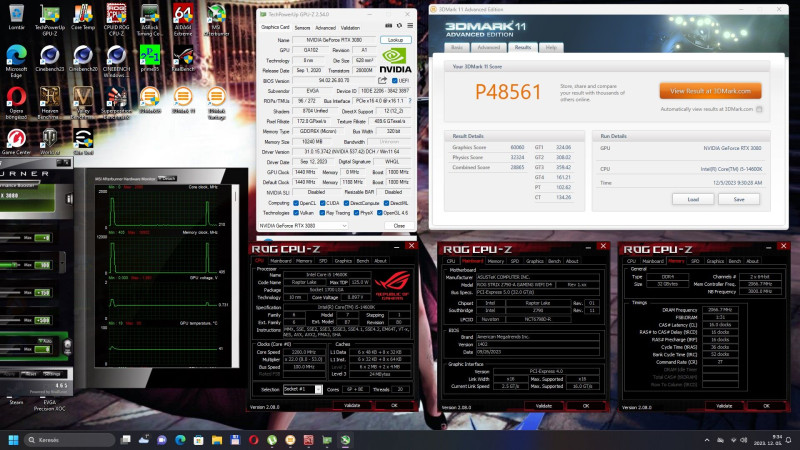Open the notification bell in system tray
The image size is (800, 450).
pos(788,440)
